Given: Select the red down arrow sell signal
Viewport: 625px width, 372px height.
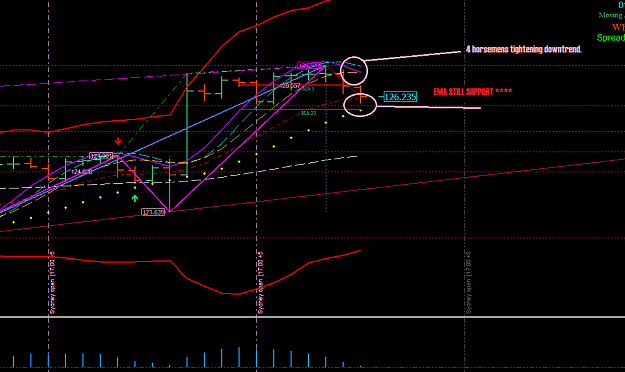Looking at the screenshot, I should tap(118, 141).
